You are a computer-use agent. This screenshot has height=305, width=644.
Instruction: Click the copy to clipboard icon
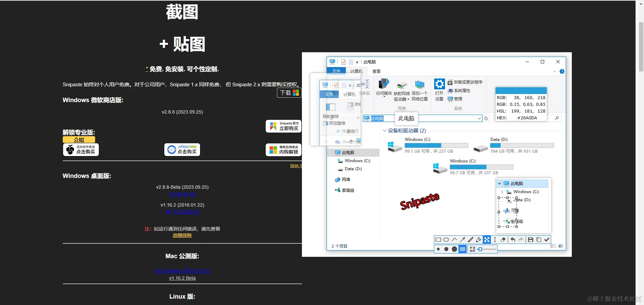pos(539,240)
